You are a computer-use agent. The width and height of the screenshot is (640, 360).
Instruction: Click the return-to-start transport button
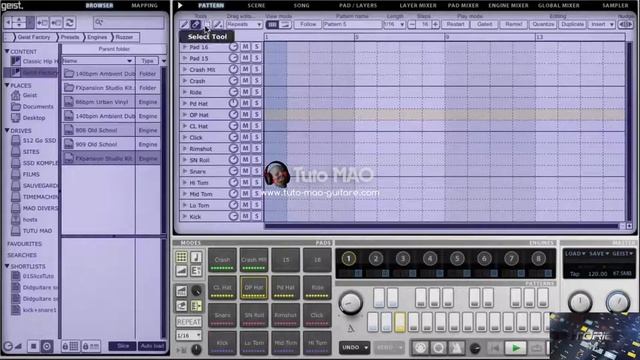click(495, 348)
